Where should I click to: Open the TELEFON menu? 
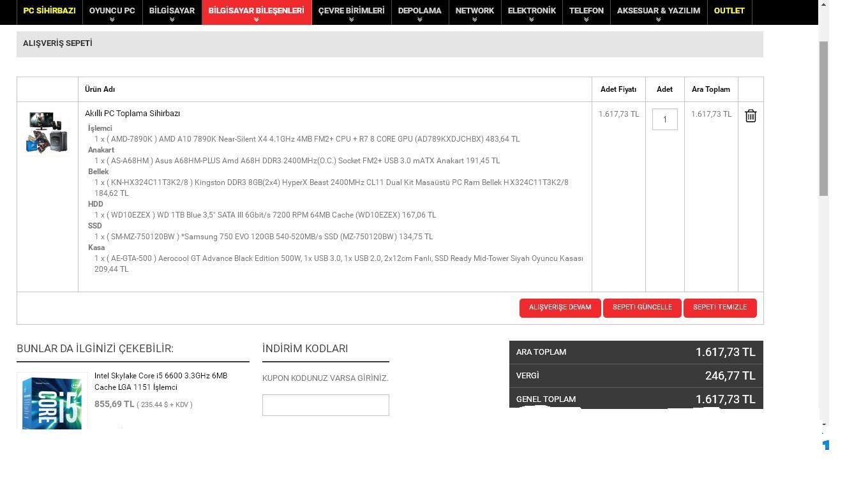point(587,11)
